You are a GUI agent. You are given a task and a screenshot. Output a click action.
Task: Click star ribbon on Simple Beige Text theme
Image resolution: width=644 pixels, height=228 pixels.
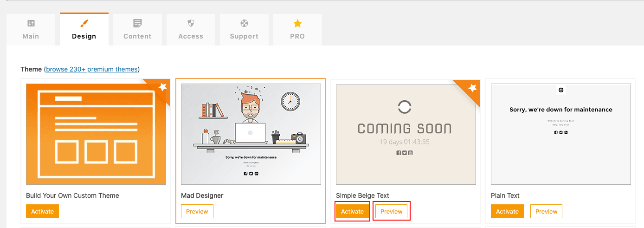pos(472,88)
